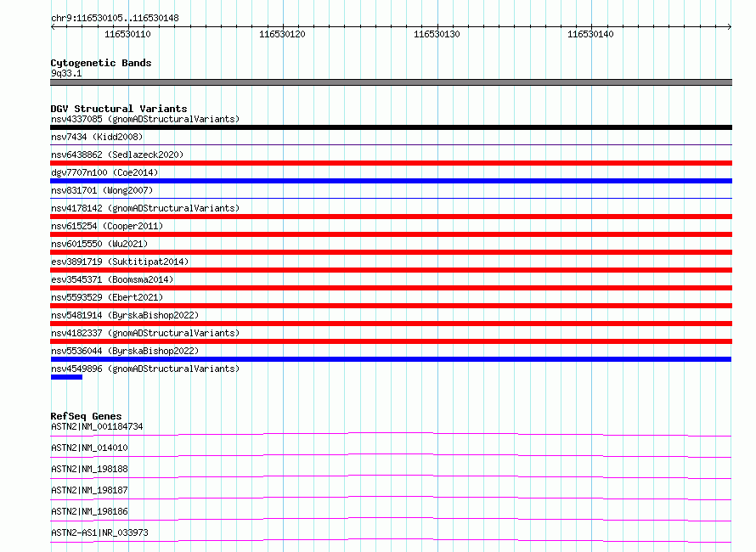Click ruler position label 116530140
This screenshot has height=552, width=756.
pyautogui.click(x=590, y=34)
